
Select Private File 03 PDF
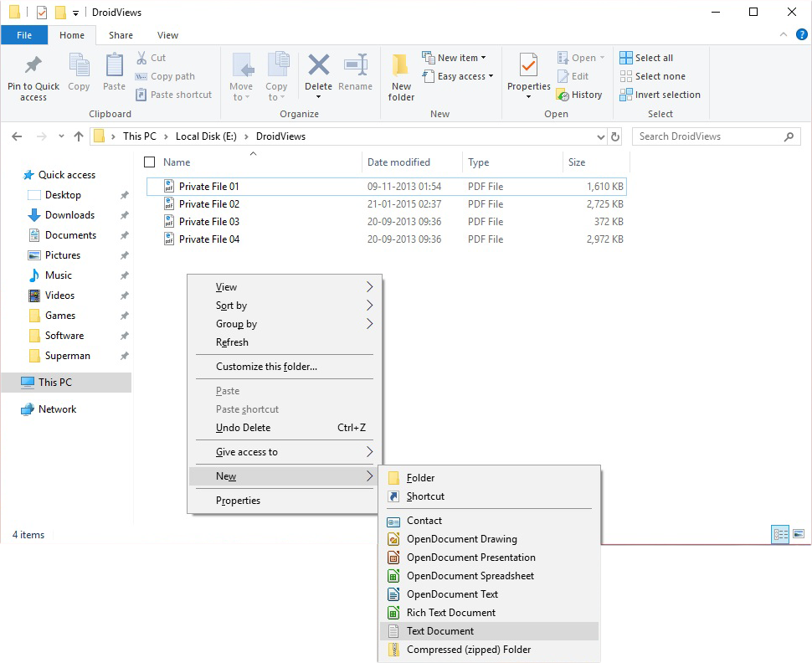[x=386, y=222]
